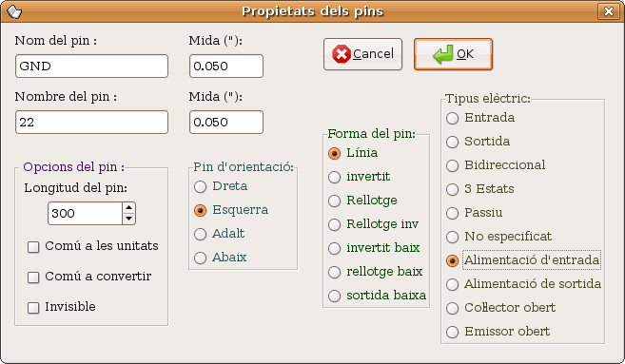This screenshot has width=625, height=364.
Task: Focus the Nombre del pin field
Action: click(91, 123)
